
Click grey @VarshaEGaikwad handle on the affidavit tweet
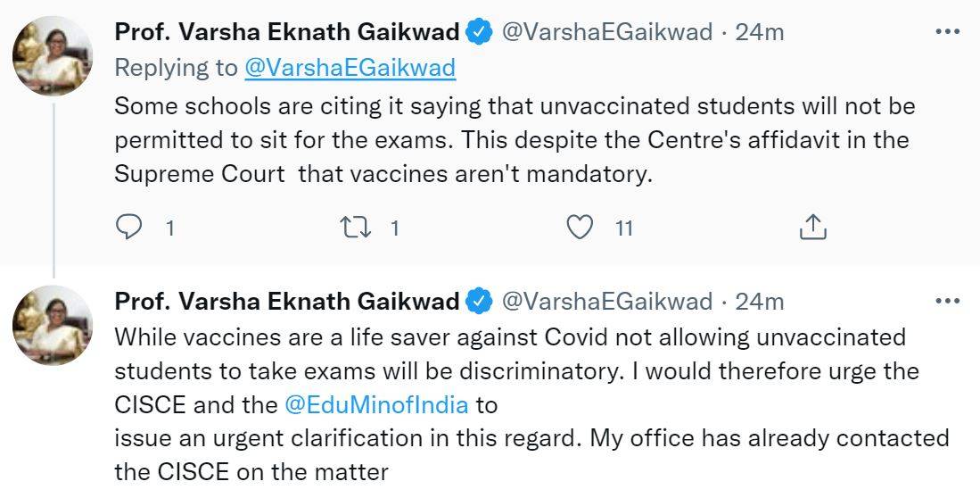[x=607, y=33]
